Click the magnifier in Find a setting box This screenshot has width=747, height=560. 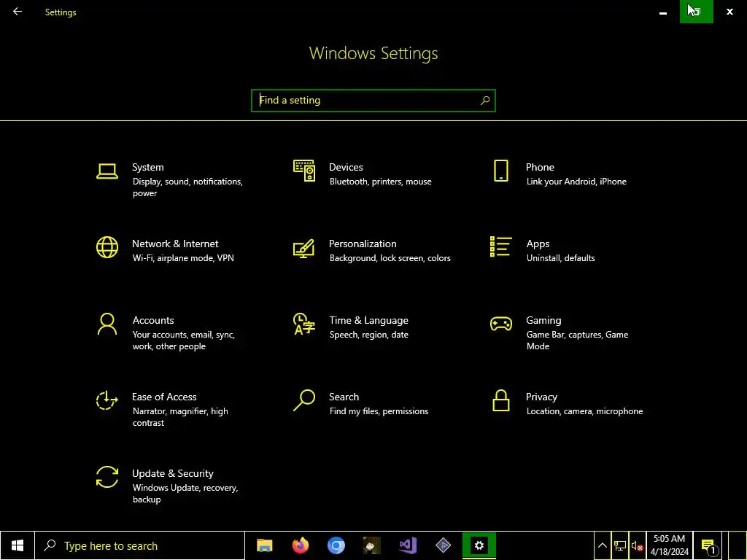pyautogui.click(x=485, y=101)
